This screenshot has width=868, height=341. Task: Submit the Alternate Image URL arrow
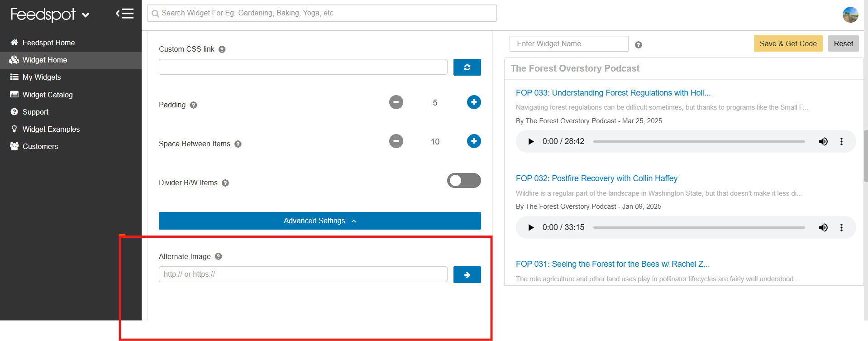pos(467,274)
